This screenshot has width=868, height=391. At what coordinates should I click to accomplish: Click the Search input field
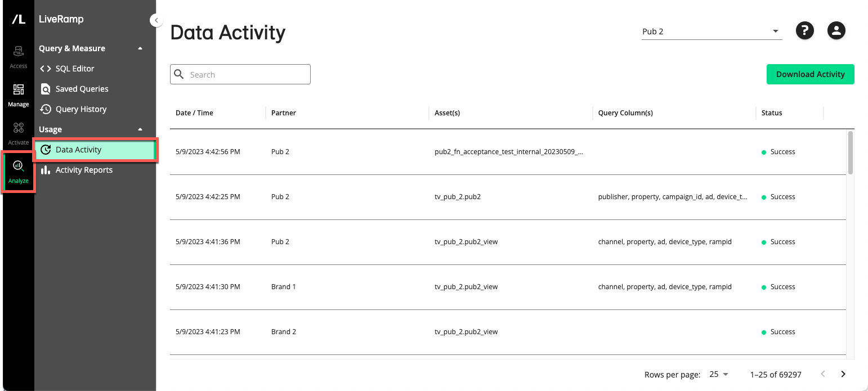click(x=240, y=74)
